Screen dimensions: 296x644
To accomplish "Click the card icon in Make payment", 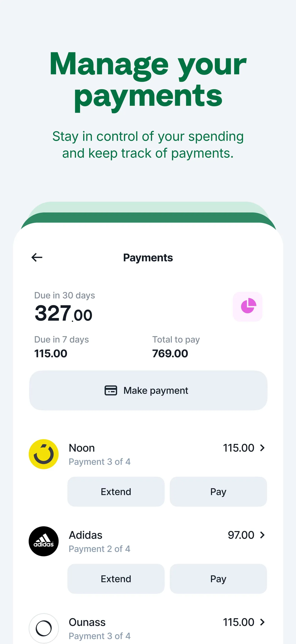I will [111, 390].
